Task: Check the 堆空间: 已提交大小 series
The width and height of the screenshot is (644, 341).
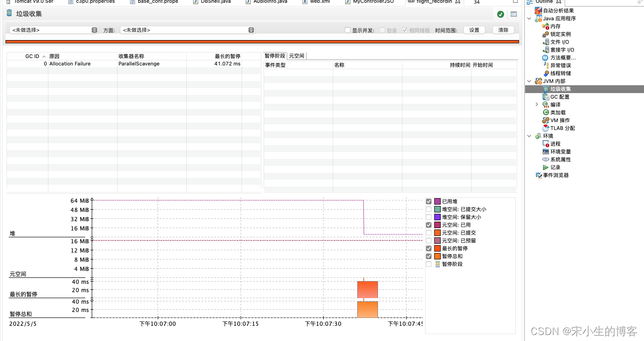Action: click(x=429, y=209)
